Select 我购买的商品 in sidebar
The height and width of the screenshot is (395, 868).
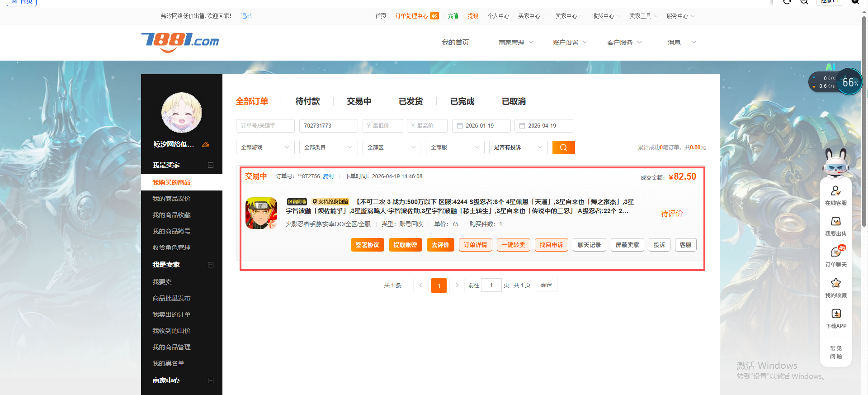point(182,182)
